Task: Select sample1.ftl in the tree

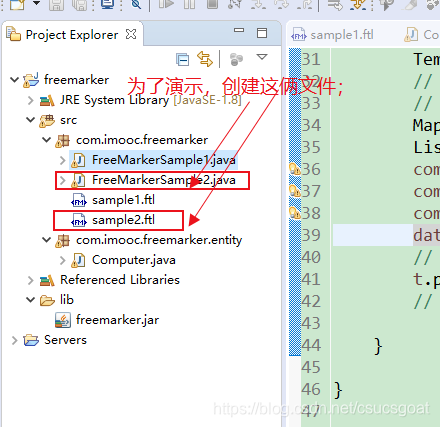Action: (x=123, y=200)
